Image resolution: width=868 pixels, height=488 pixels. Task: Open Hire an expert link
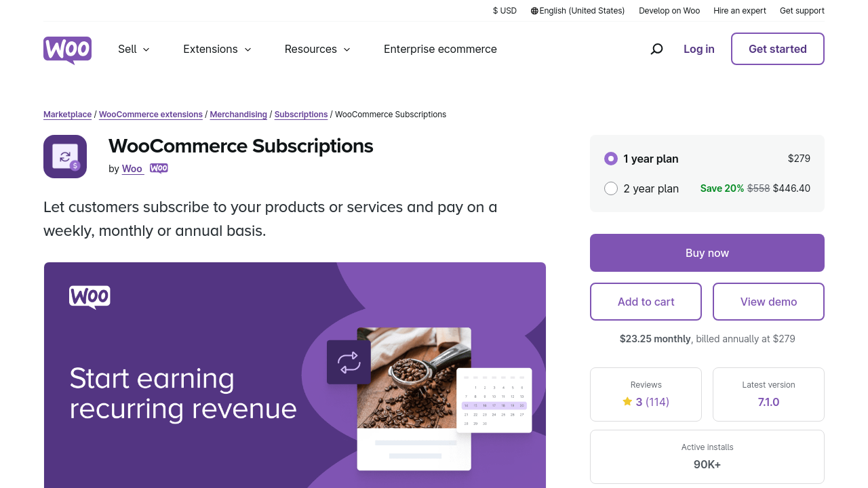pyautogui.click(x=740, y=11)
